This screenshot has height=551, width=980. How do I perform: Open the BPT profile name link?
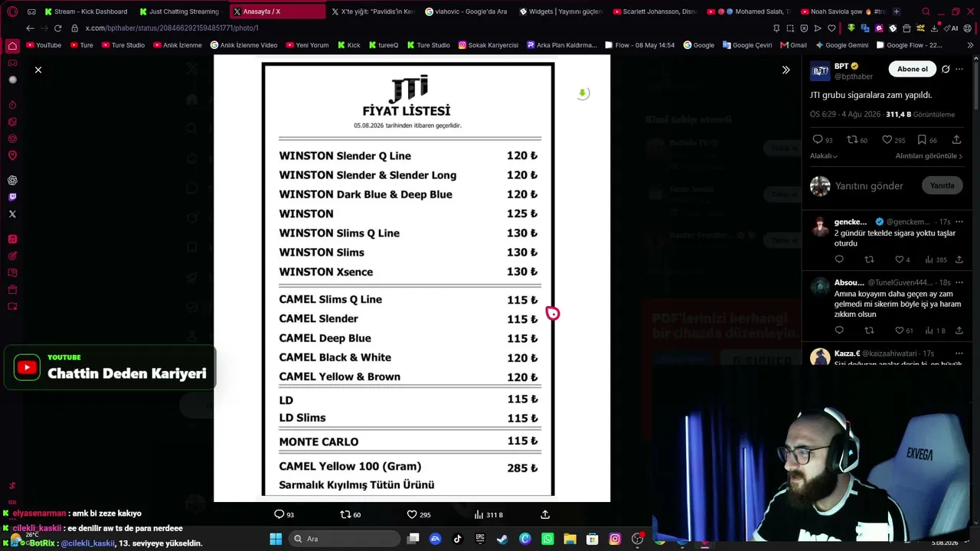[841, 67]
